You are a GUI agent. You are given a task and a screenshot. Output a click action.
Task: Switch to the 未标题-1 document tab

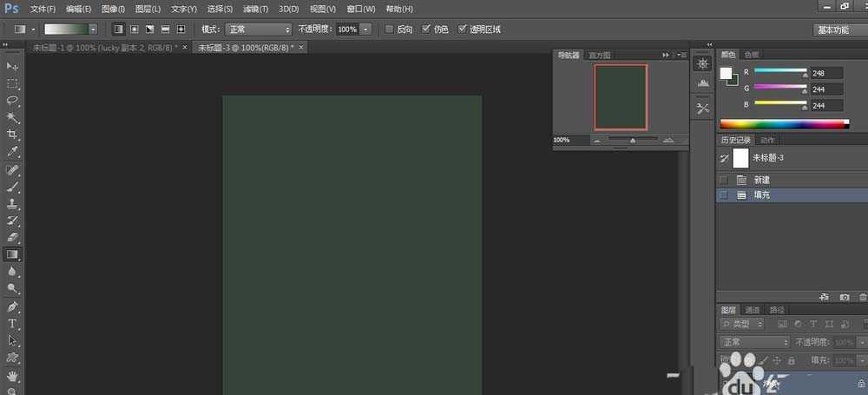103,48
